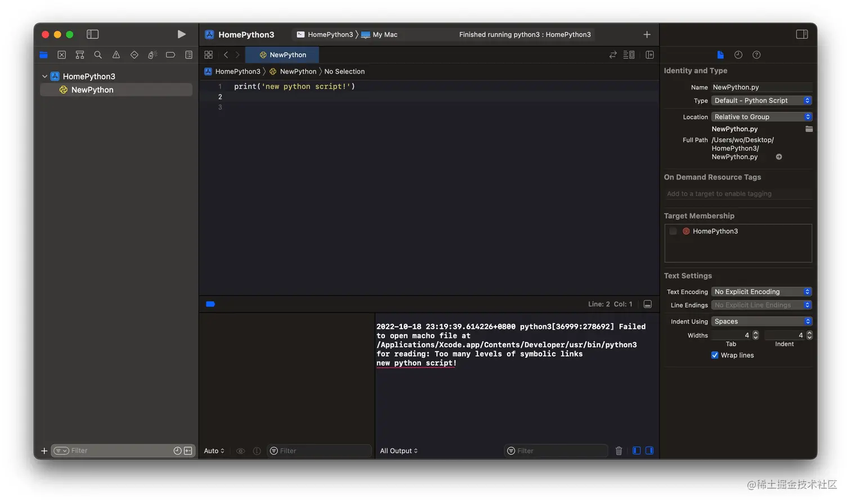Show recently modified files clock icon
The height and width of the screenshot is (504, 851).
click(177, 451)
